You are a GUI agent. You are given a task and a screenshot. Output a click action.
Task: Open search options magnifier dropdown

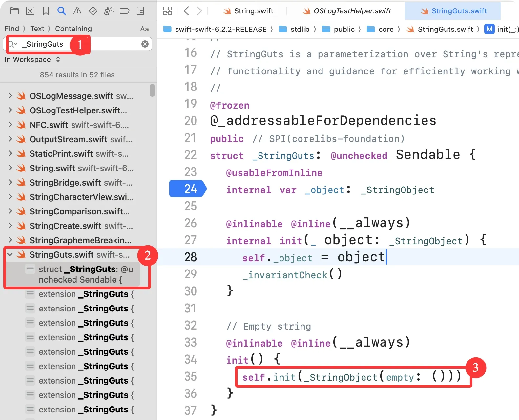tap(12, 44)
